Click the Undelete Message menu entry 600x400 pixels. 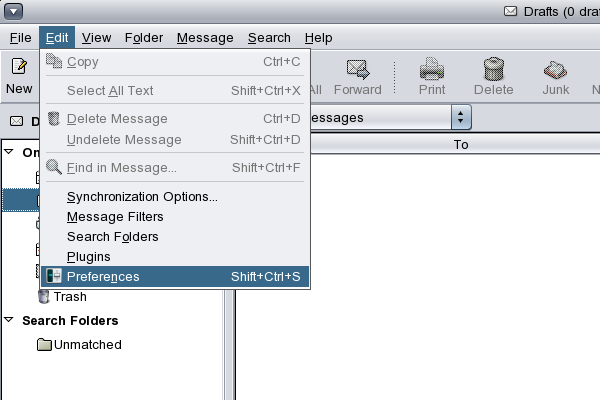pos(175,140)
